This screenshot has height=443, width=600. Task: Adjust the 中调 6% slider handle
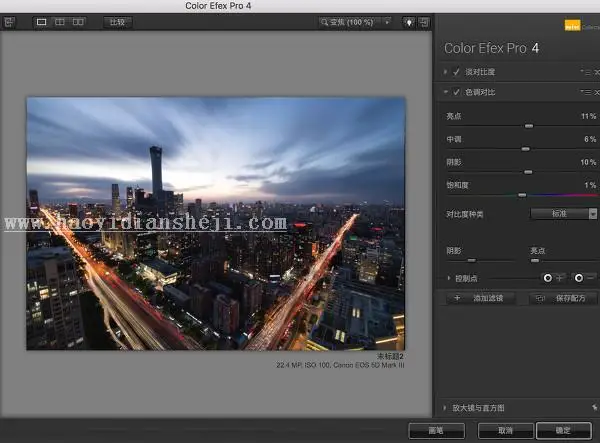click(526, 149)
